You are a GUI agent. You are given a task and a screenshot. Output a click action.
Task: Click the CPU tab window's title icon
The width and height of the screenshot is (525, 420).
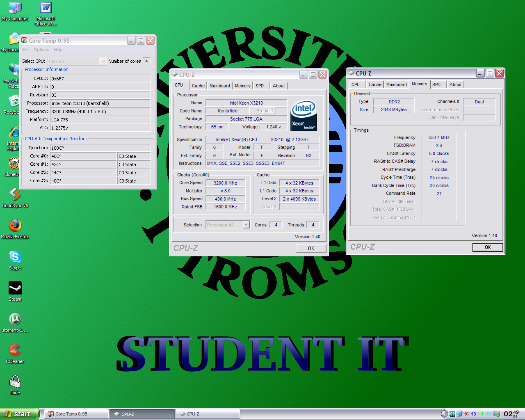174,75
